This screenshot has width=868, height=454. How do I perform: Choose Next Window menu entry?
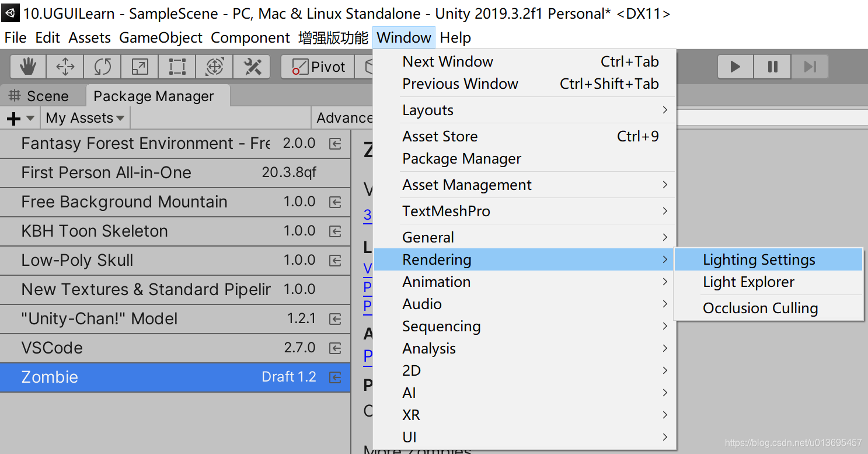click(x=524, y=61)
